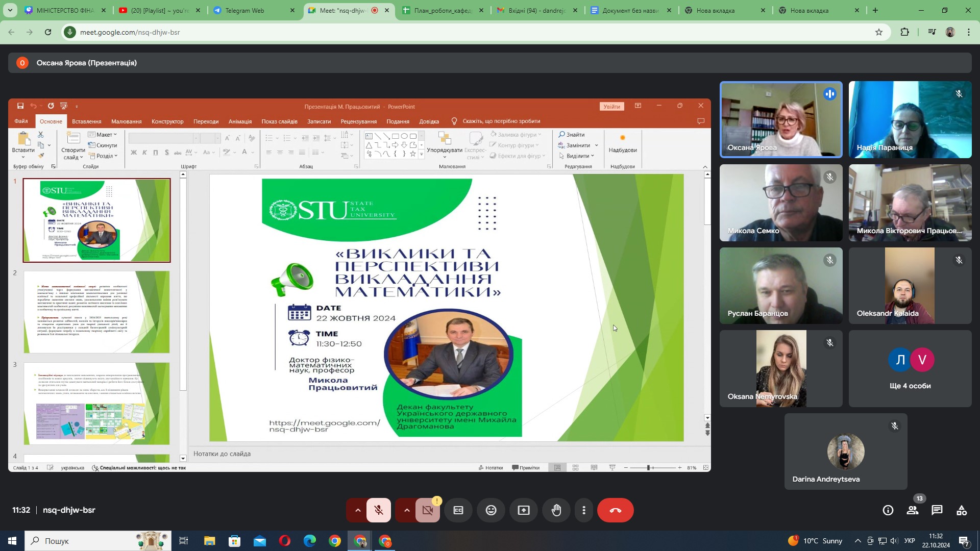Image resolution: width=980 pixels, height=551 pixels.
Task: Collapse the PowerPoint ribbon arrow
Action: (x=705, y=167)
